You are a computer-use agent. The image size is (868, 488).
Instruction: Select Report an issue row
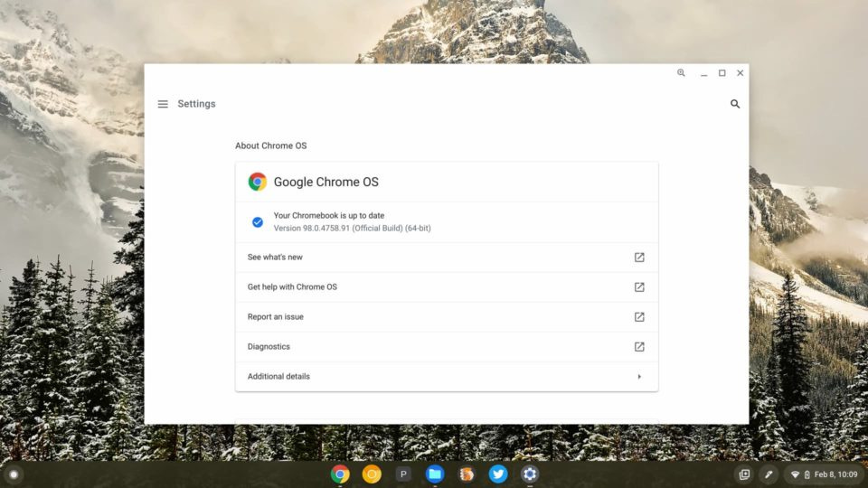pos(447,317)
